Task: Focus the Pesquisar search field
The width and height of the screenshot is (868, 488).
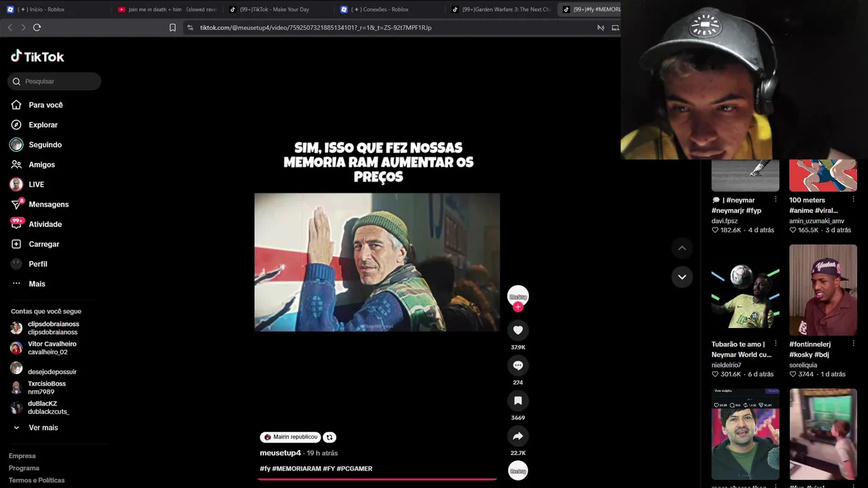Action: pos(54,81)
